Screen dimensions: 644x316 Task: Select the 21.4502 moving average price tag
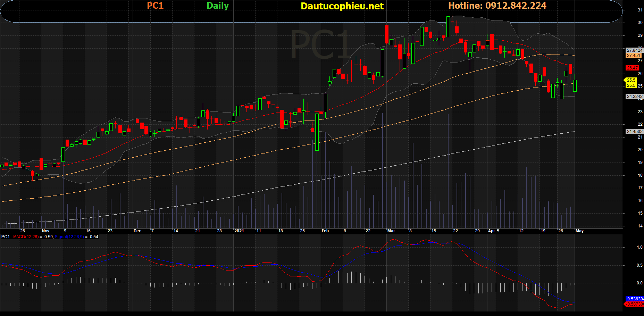[634, 132]
